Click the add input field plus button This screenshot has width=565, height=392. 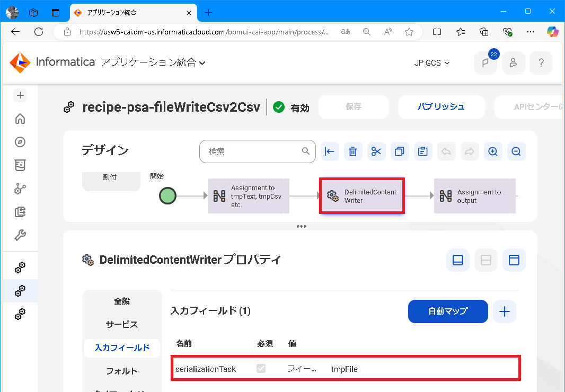click(x=505, y=311)
